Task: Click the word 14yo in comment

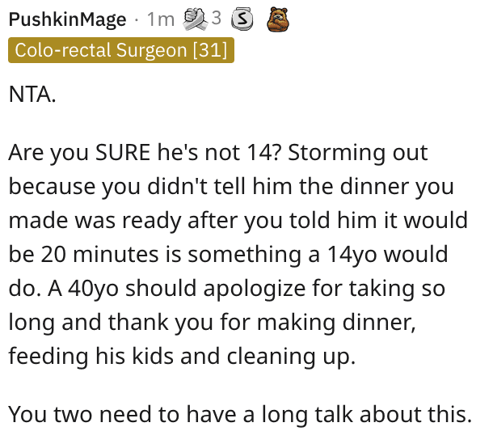Action: (x=352, y=255)
